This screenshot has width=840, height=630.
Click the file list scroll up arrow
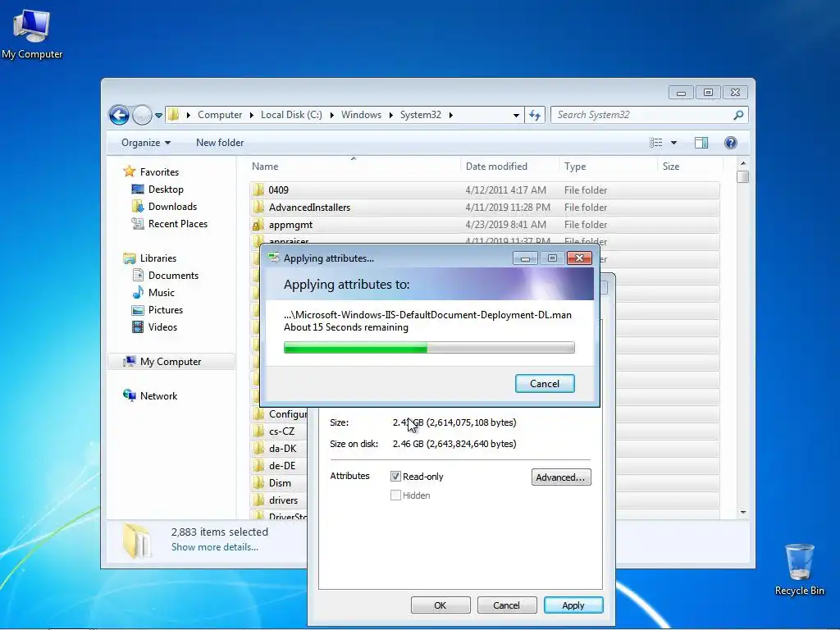pos(742,163)
